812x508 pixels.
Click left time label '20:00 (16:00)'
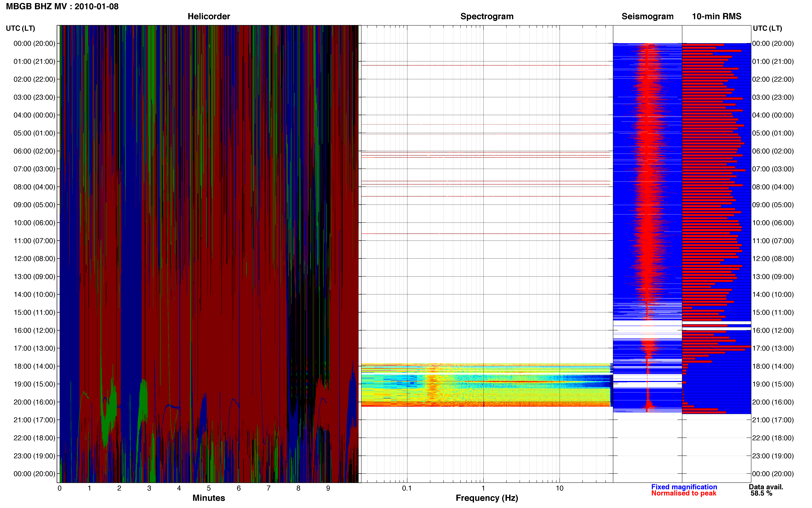[34, 402]
